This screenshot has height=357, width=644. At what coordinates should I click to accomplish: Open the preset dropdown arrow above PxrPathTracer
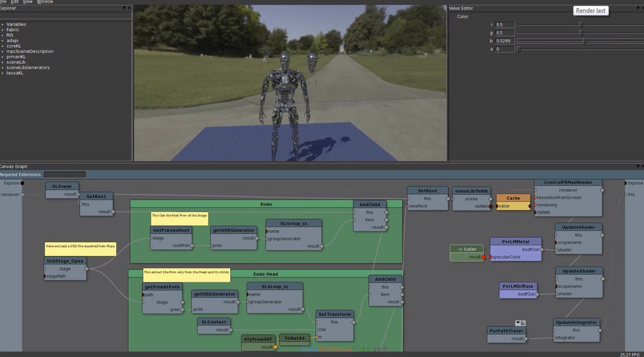point(518,323)
